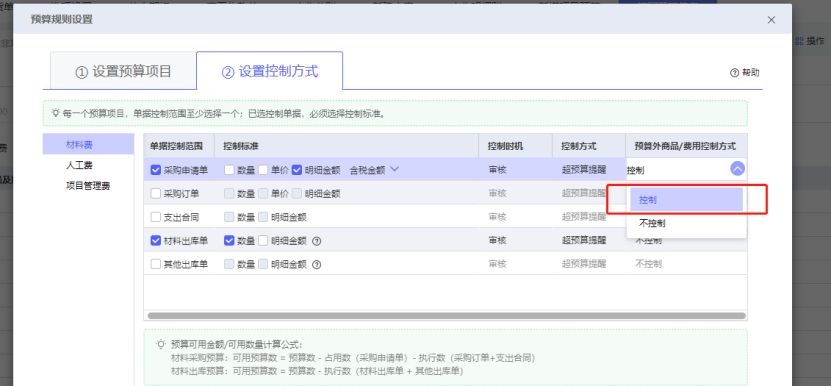Select the 设置控制方式 tab
831x386 pixels.
click(270, 72)
